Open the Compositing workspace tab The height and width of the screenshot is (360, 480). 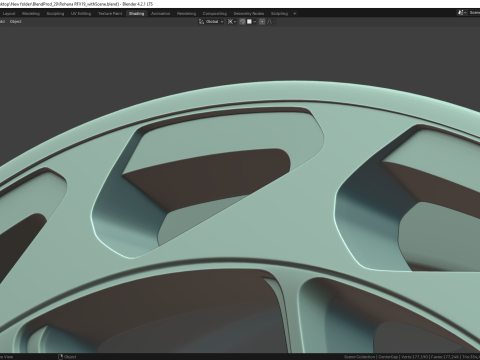point(215,14)
